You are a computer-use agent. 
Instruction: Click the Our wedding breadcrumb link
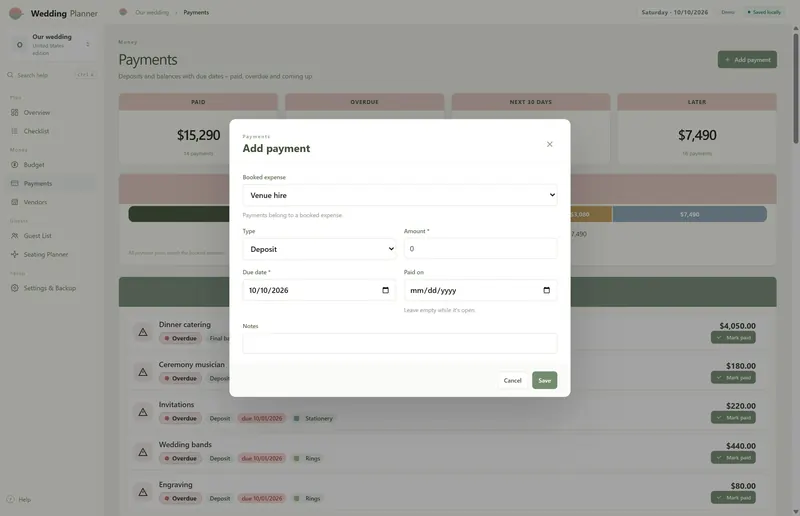(152, 12)
